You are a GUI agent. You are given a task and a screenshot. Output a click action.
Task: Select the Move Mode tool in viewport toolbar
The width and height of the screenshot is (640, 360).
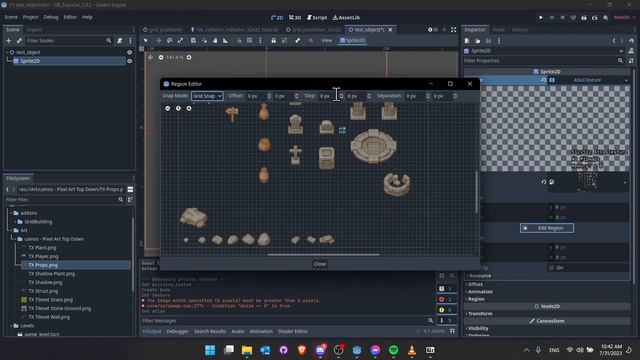(159, 40)
